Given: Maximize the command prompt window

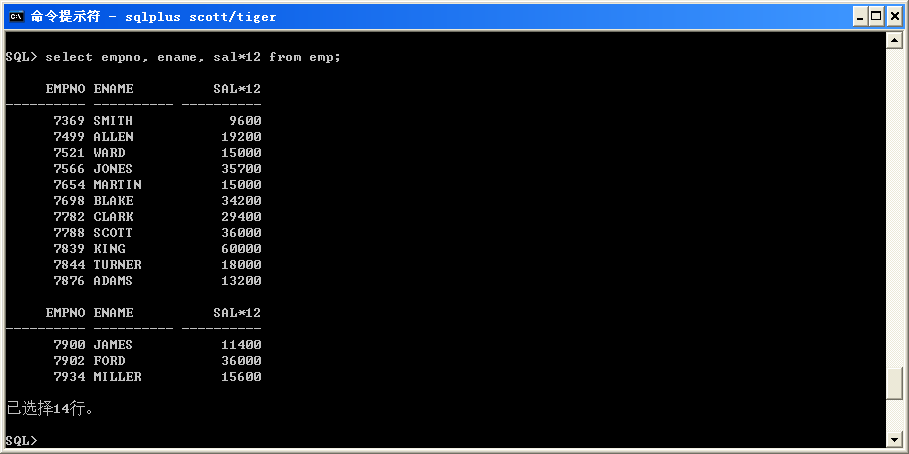Looking at the screenshot, I should click(x=877, y=16).
